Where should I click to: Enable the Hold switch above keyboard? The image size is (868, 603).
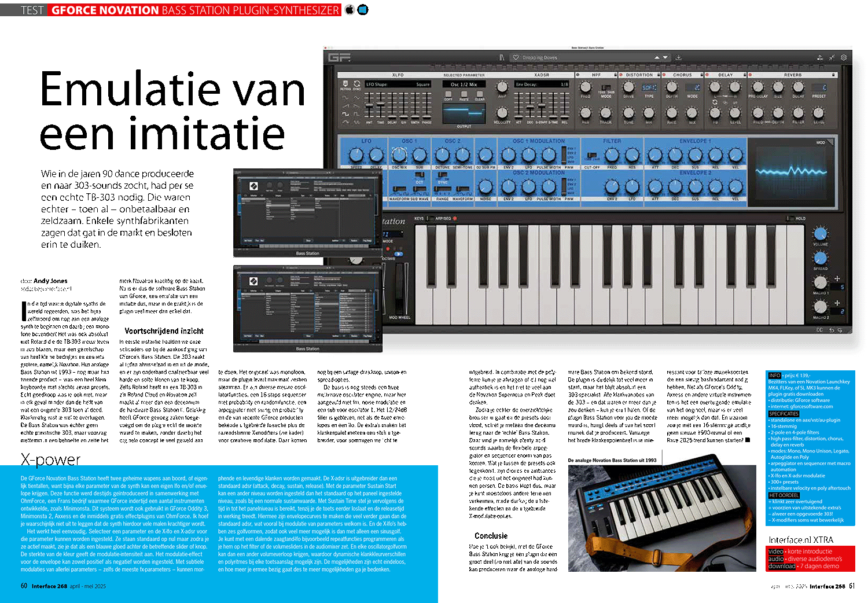790,218
